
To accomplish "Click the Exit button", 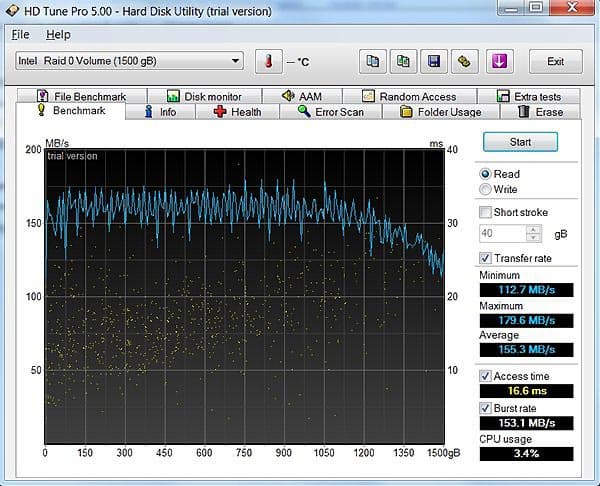I will tap(555, 62).
